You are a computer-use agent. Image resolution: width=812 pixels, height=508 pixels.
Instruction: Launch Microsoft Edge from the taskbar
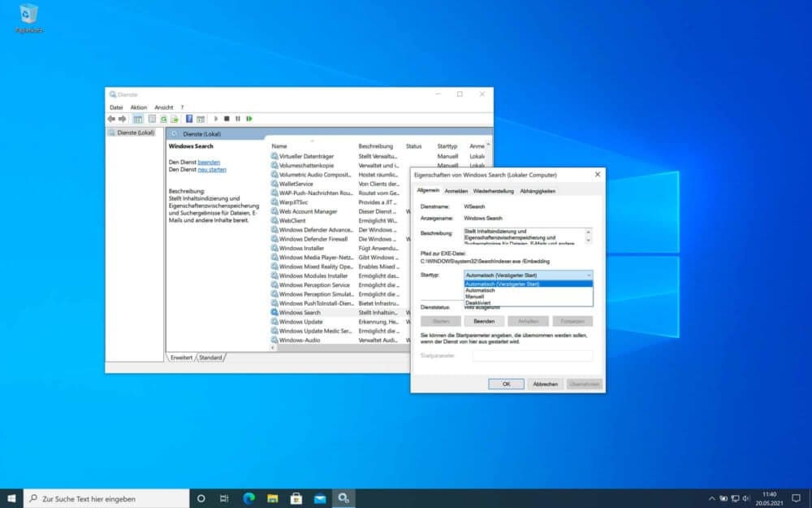pos(248,498)
